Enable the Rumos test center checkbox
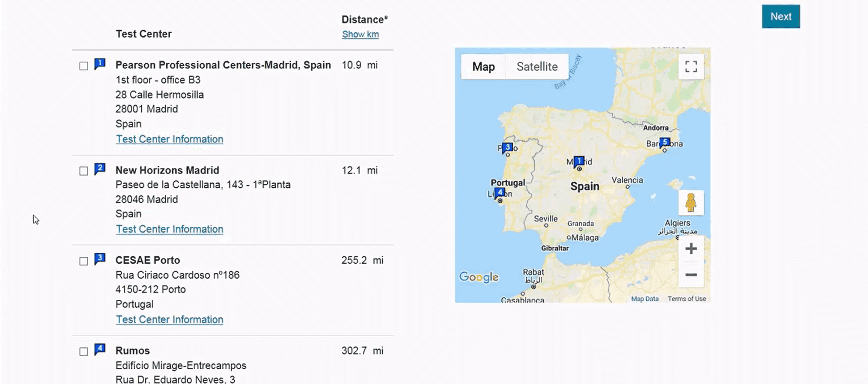This screenshot has height=384, width=868. 84,351
